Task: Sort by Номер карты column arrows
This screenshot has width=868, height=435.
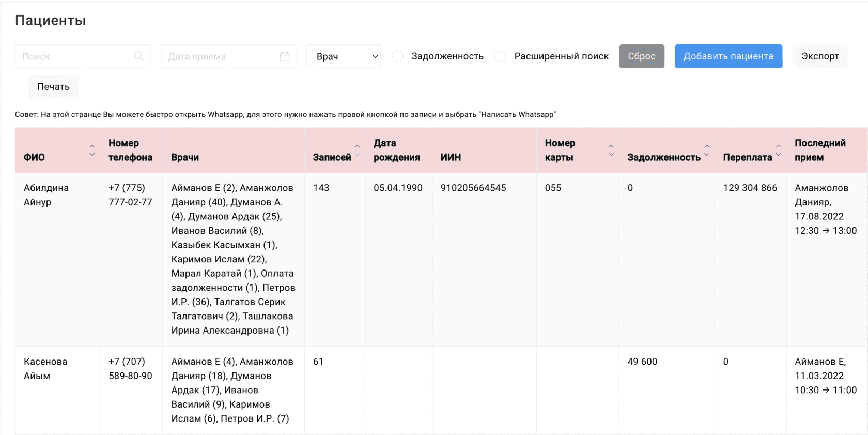Action: click(611, 151)
